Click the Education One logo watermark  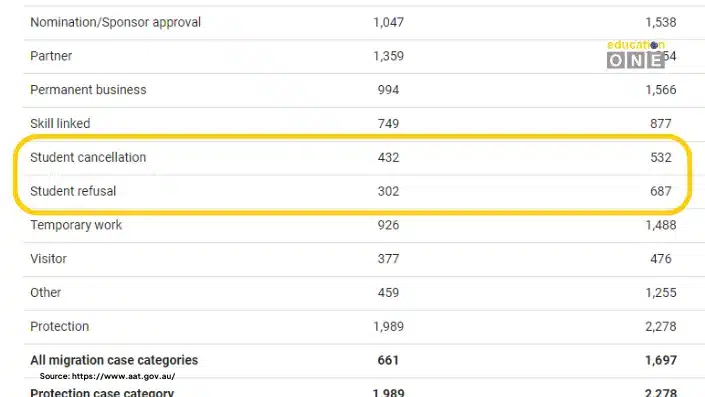[x=636, y=54]
